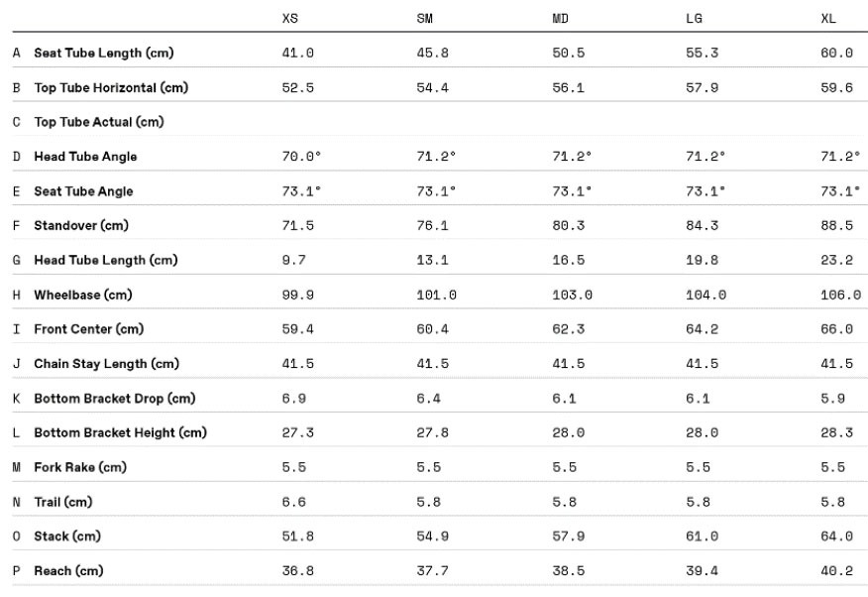Click the SM Standover value 76.1
Image resolution: width=868 pixels, height=597 pixels.
pos(433,226)
